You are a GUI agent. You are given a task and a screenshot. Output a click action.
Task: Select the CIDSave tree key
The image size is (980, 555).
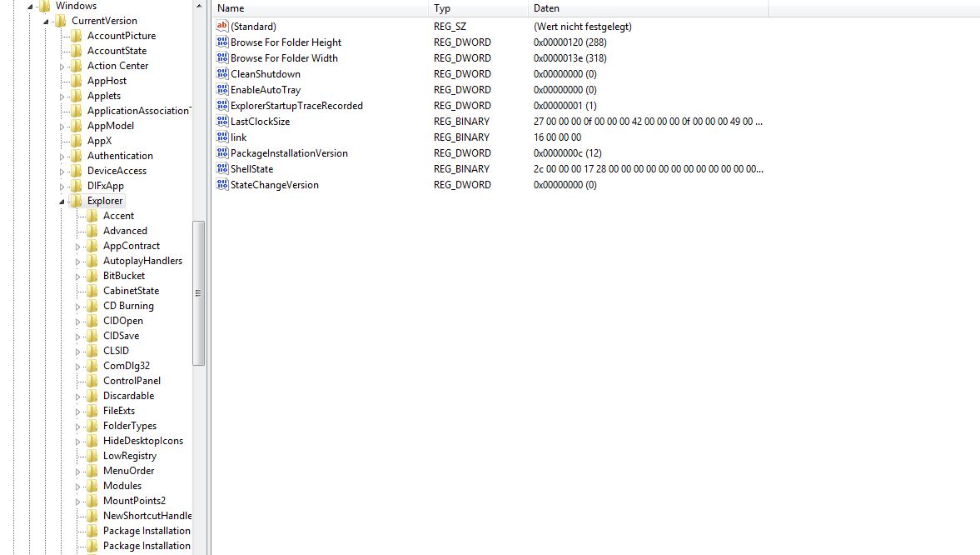(122, 335)
